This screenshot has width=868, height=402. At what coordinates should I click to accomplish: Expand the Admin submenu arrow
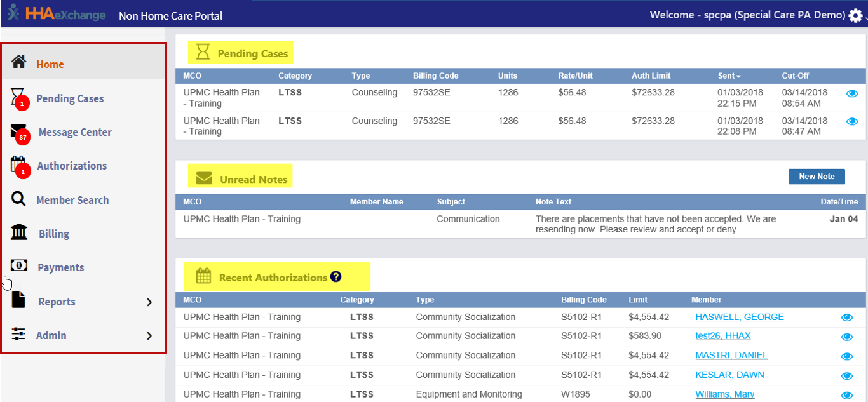pos(149,336)
